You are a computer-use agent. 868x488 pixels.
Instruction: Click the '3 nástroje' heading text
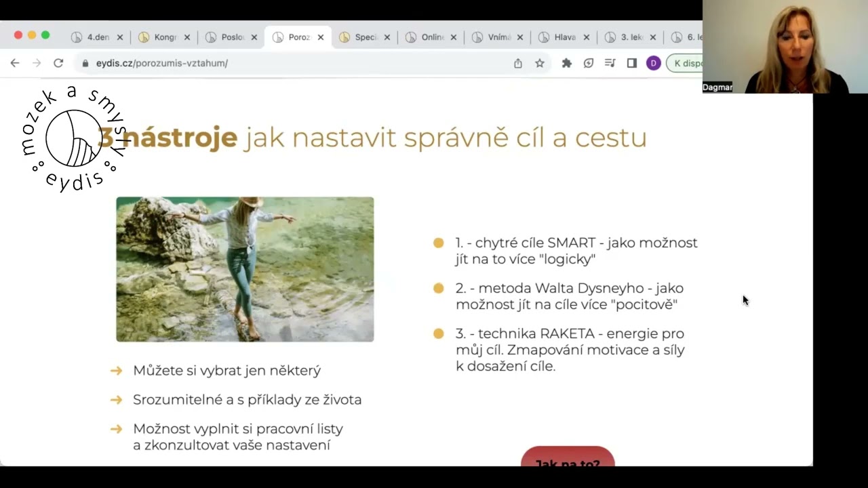tap(167, 137)
